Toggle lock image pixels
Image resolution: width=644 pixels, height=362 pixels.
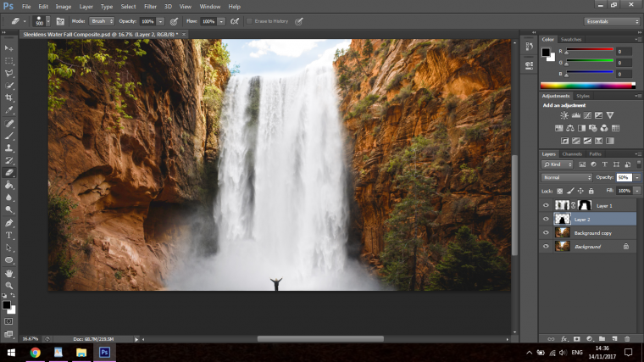click(570, 191)
